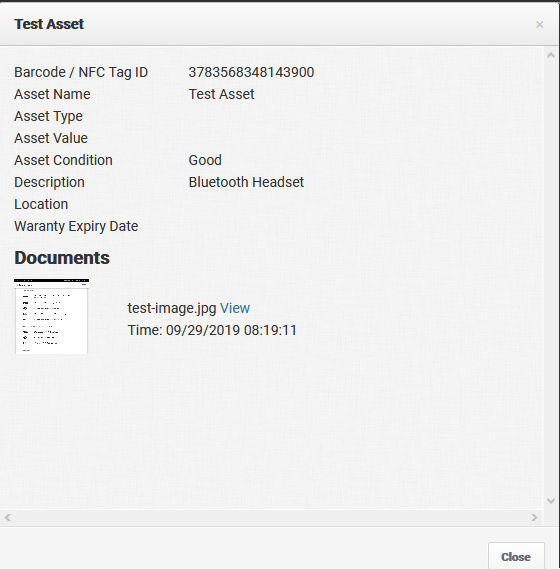
Task: Click the Test Asset name value
Action: click(x=221, y=94)
